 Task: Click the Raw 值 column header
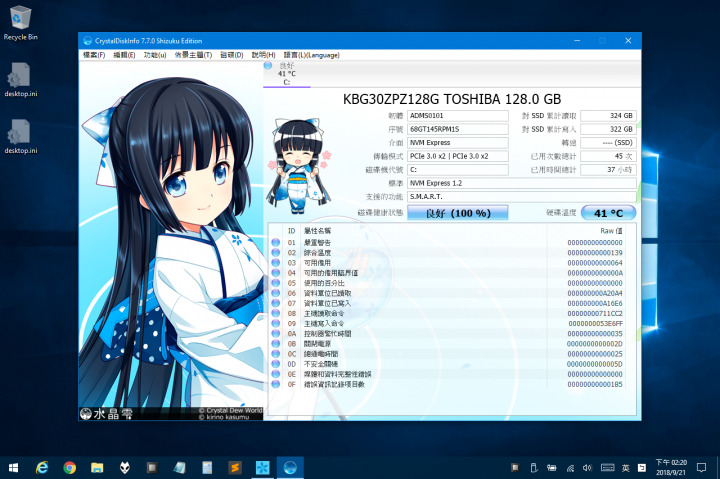point(611,231)
